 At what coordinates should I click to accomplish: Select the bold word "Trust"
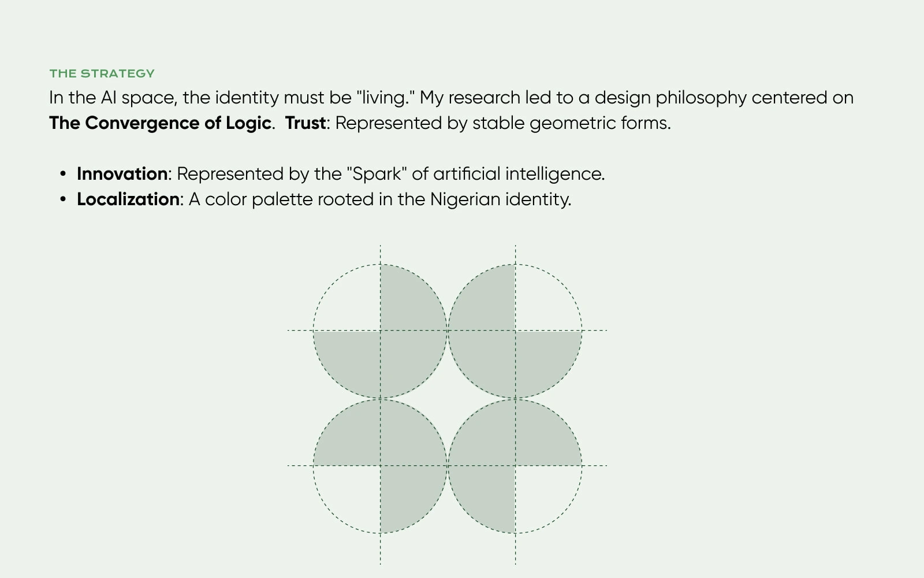[x=305, y=123]
